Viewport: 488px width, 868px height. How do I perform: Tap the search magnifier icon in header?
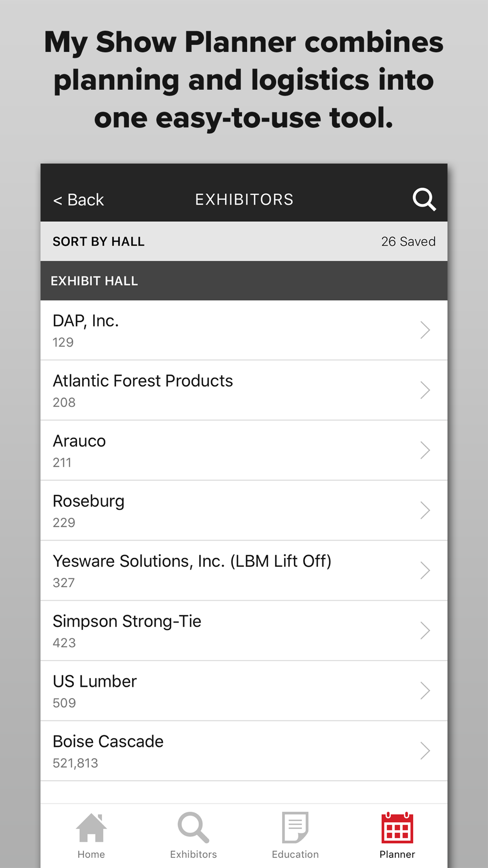[x=424, y=199]
